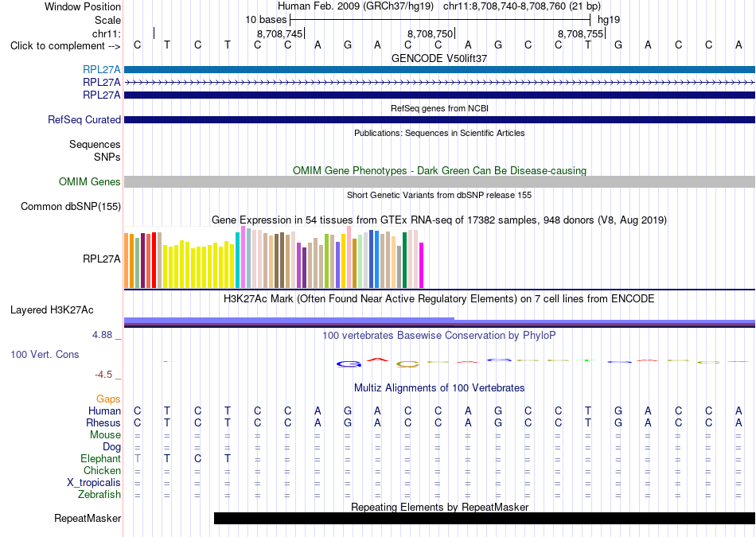This screenshot has height=537, width=756.
Task: Open 'Multiz Alignments of 100 Vertebrates' title
Action: point(439,387)
